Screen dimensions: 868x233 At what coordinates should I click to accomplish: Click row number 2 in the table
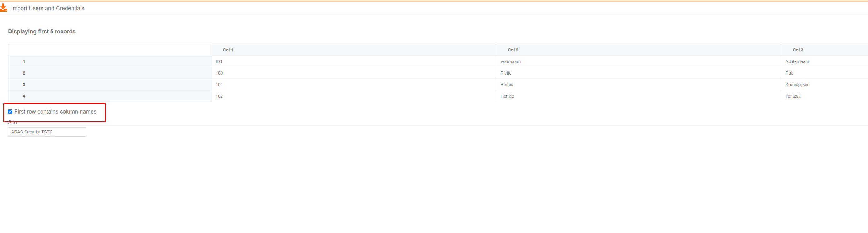pos(110,73)
